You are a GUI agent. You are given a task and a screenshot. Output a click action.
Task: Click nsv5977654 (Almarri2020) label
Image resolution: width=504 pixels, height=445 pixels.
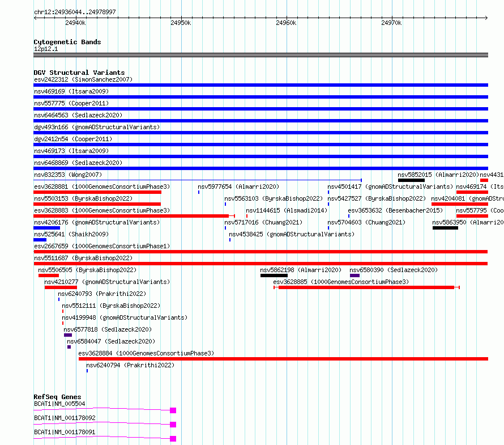(238, 187)
